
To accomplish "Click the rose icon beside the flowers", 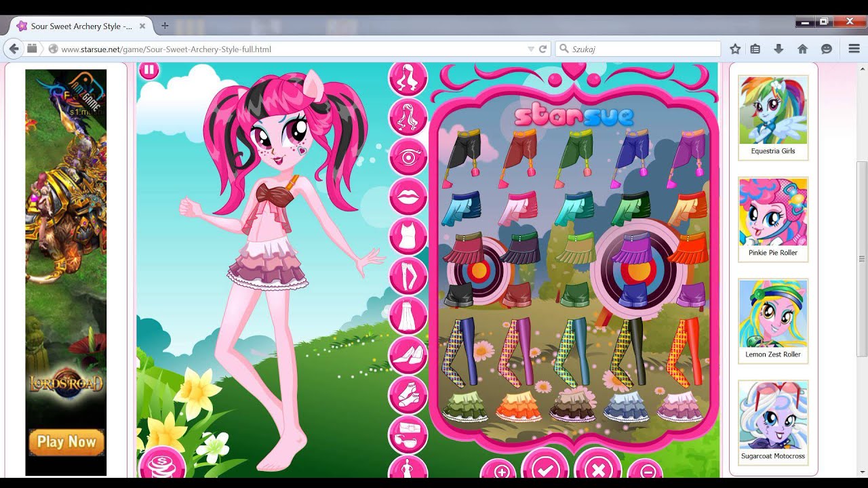I will click(161, 464).
